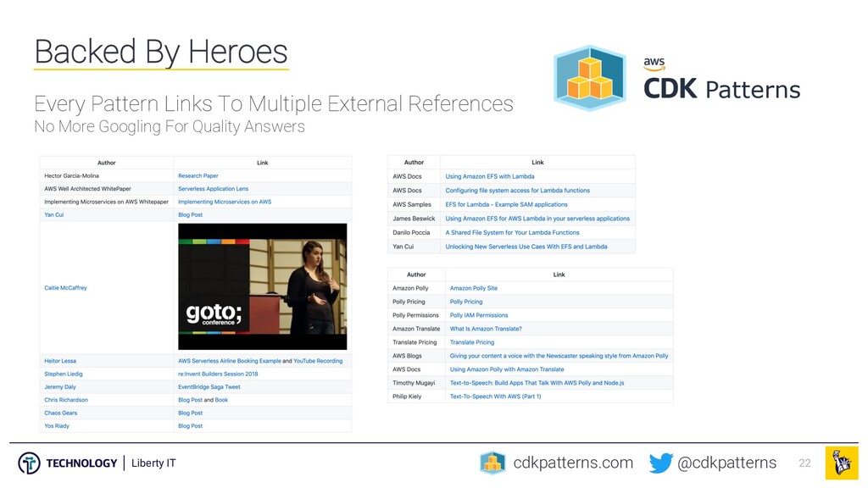
Task: Open the Polly Pricing link
Action: (x=466, y=302)
